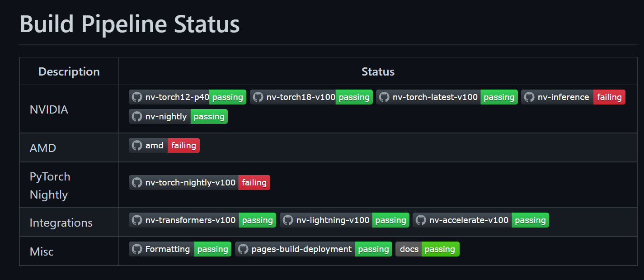Viewport: 644px width, 280px height.
Task: Click the green passing status of nv-accelerate-v100
Action: 531,220
